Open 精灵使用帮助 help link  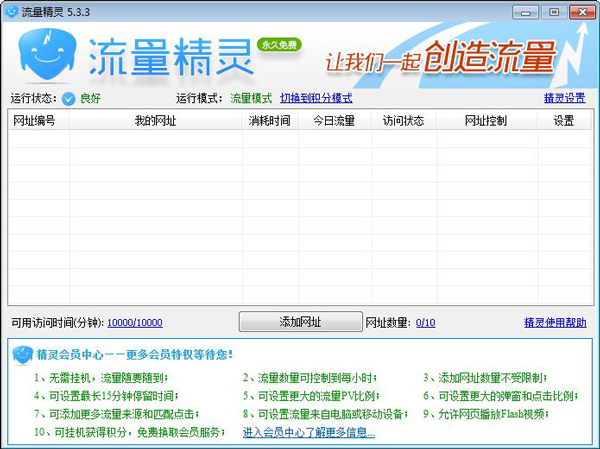click(554, 323)
